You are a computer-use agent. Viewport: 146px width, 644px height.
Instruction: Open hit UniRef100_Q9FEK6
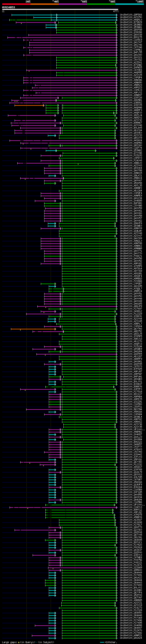click(131, 15)
